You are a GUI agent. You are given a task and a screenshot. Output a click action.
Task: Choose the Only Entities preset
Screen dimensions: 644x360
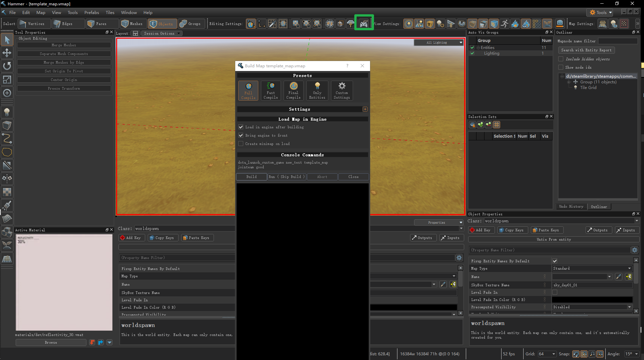click(x=317, y=90)
